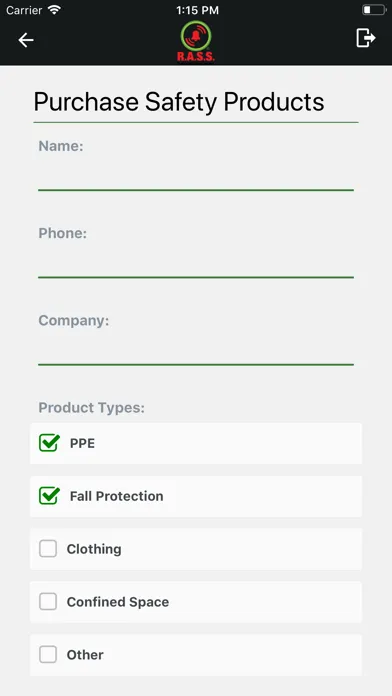Click the Purchase Safety Products heading
The height and width of the screenshot is (696, 392).
(x=179, y=102)
